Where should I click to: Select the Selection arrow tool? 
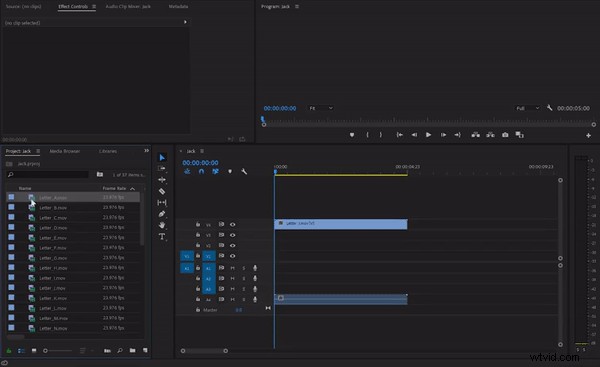click(x=162, y=157)
